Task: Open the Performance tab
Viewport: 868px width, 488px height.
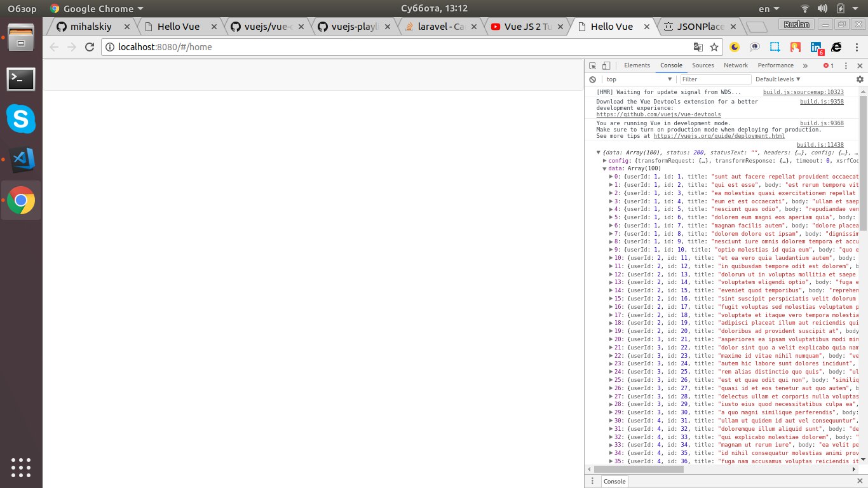Action: [775, 65]
